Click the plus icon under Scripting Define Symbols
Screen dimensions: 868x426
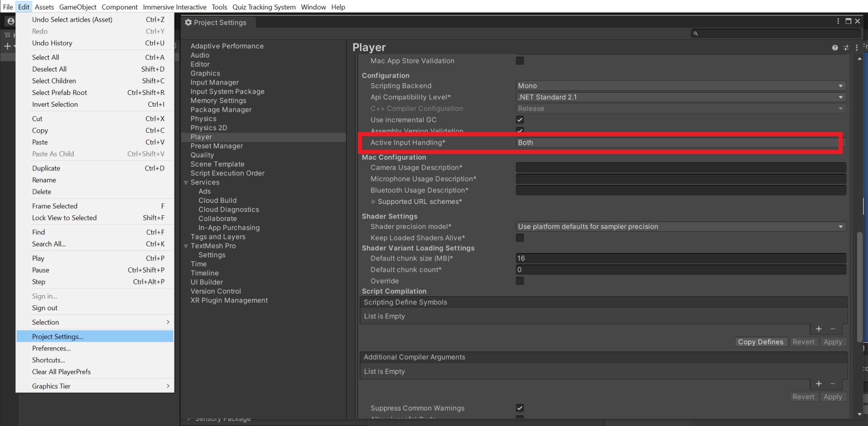[819, 329]
